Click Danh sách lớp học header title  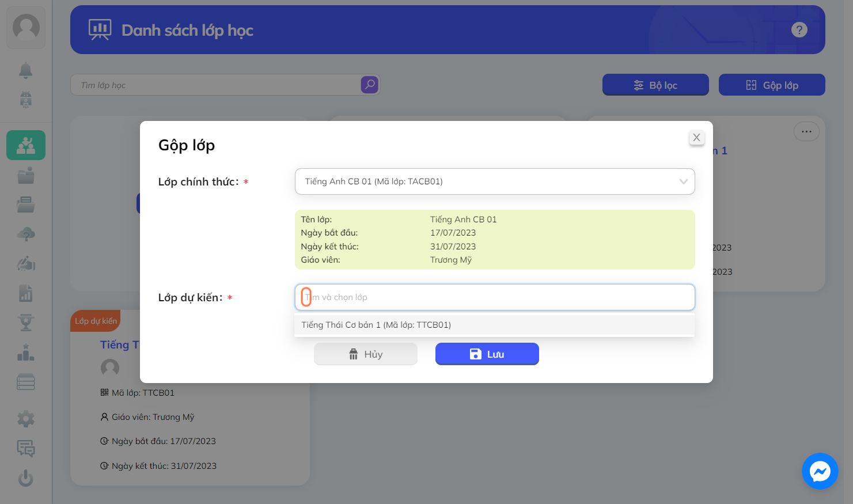pos(187,30)
